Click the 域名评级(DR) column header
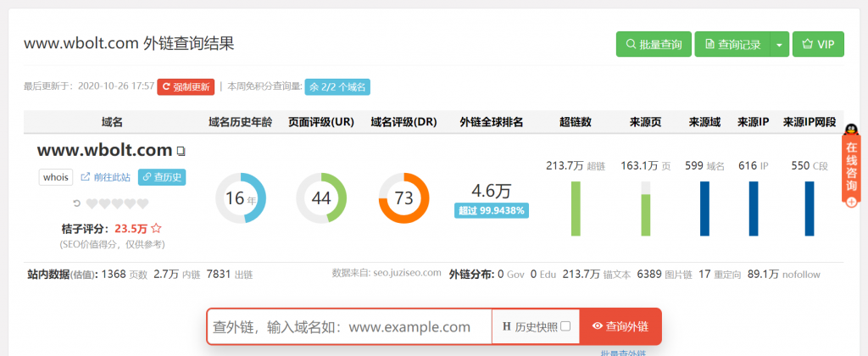The height and width of the screenshot is (356, 868). pos(404,122)
